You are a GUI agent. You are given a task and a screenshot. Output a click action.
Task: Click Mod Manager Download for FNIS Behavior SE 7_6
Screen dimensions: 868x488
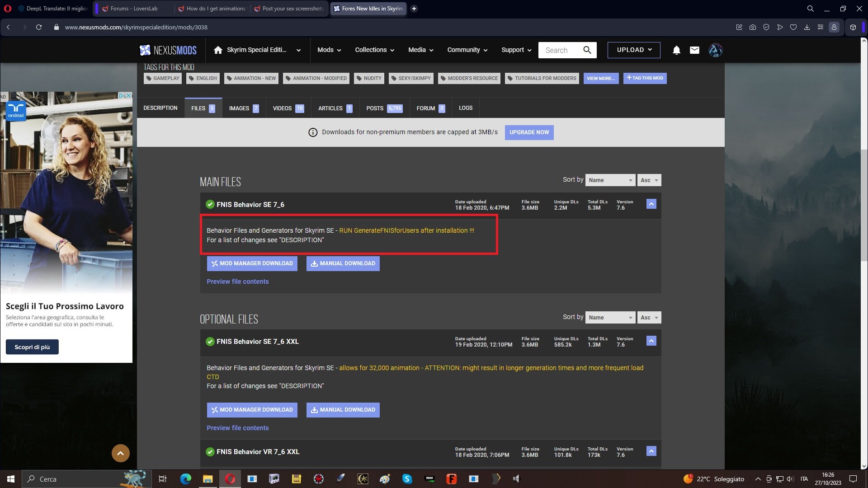[x=252, y=263]
